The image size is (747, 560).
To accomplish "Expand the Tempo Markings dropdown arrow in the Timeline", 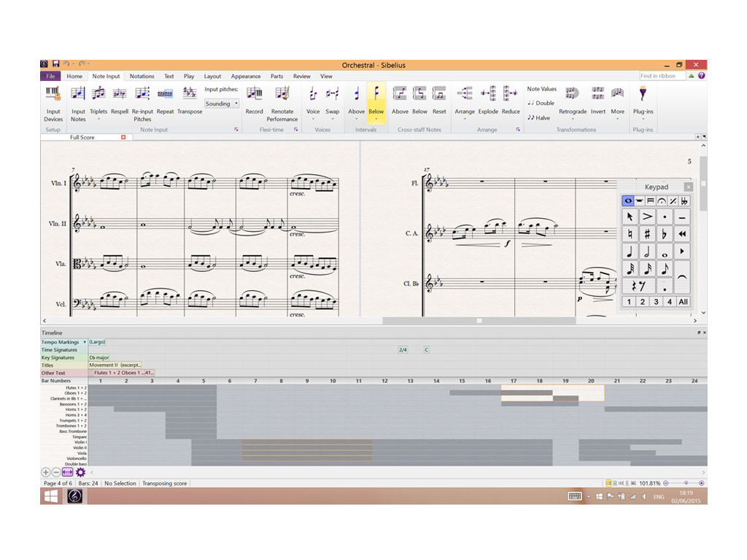I will [85, 342].
